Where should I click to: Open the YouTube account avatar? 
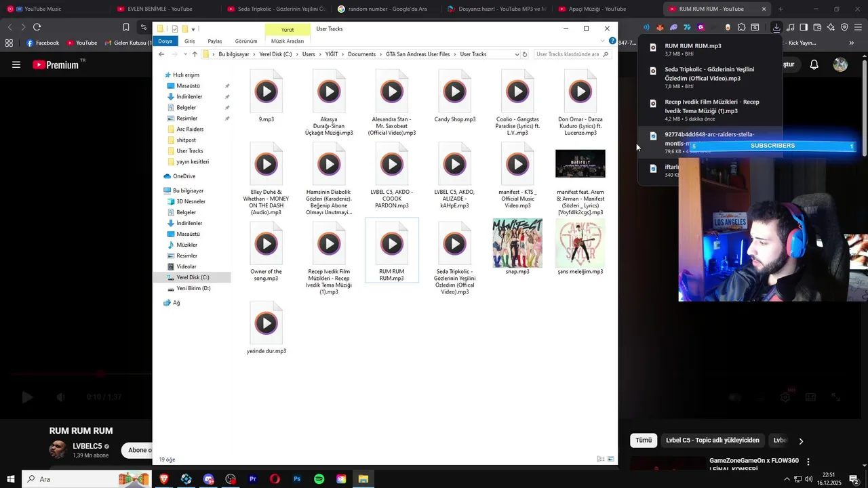coord(840,65)
